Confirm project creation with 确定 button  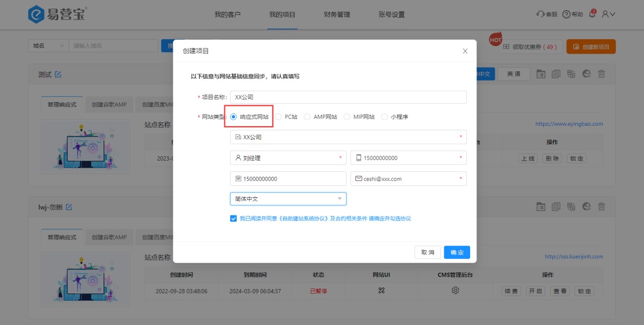pos(457,252)
